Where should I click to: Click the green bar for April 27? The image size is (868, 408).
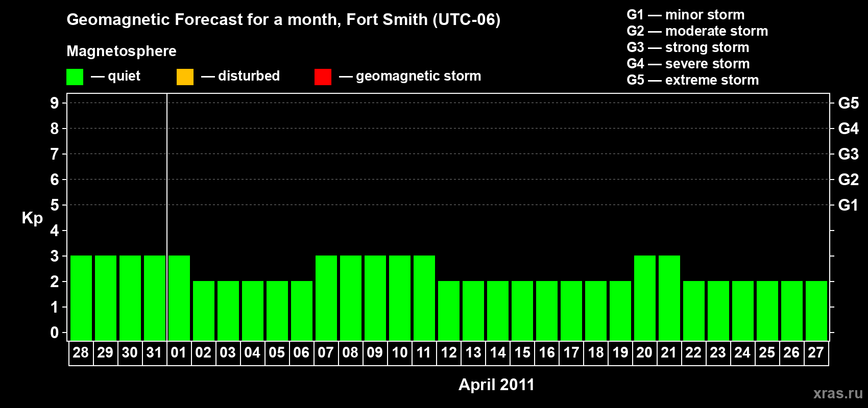tap(816, 311)
